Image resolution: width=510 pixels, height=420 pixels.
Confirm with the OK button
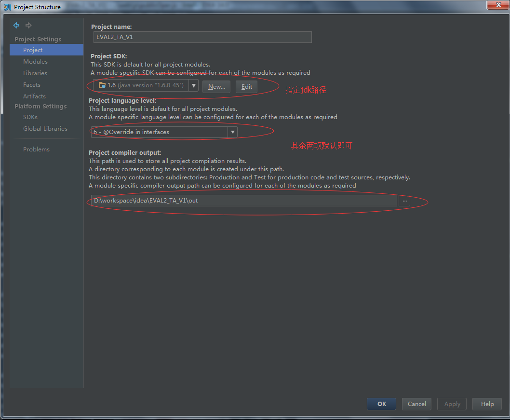pos(381,404)
